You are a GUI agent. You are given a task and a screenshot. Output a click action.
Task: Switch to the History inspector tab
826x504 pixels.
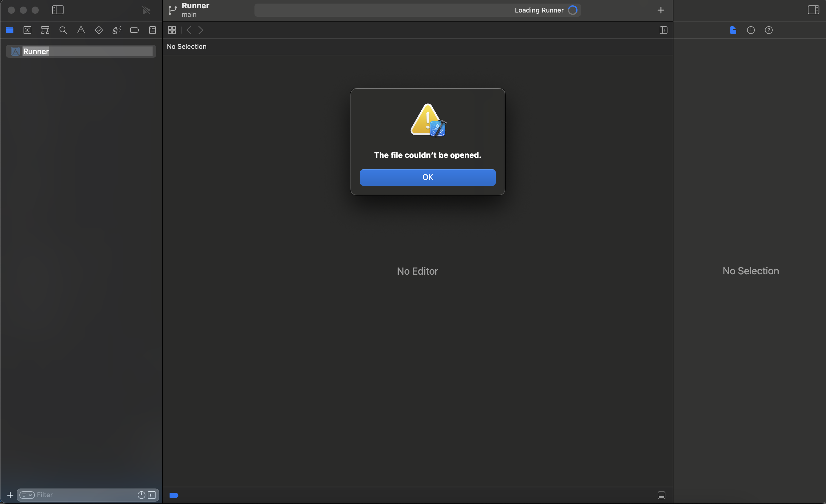click(x=751, y=30)
